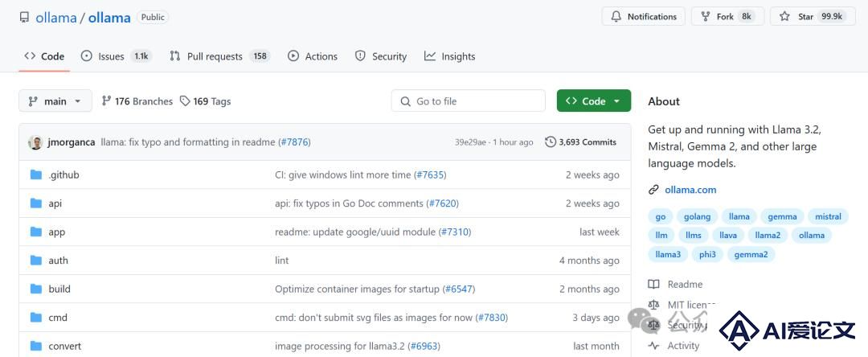Screen dimensions: 868x357
Task: Open the api folder
Action: (x=55, y=203)
